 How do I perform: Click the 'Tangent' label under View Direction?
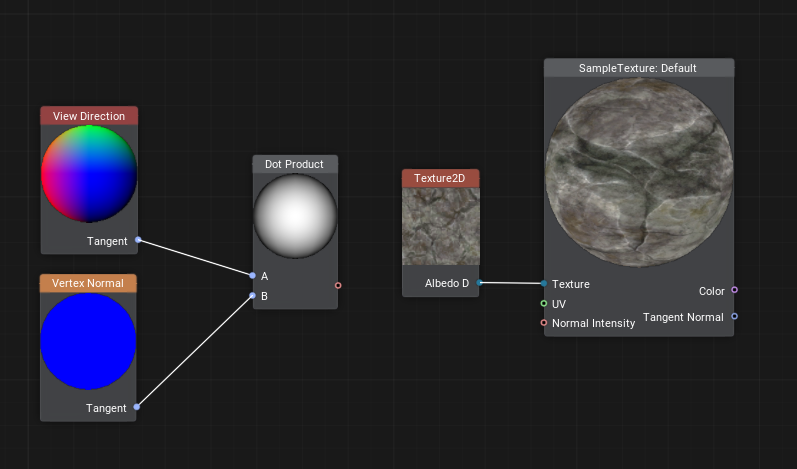[x=107, y=241]
